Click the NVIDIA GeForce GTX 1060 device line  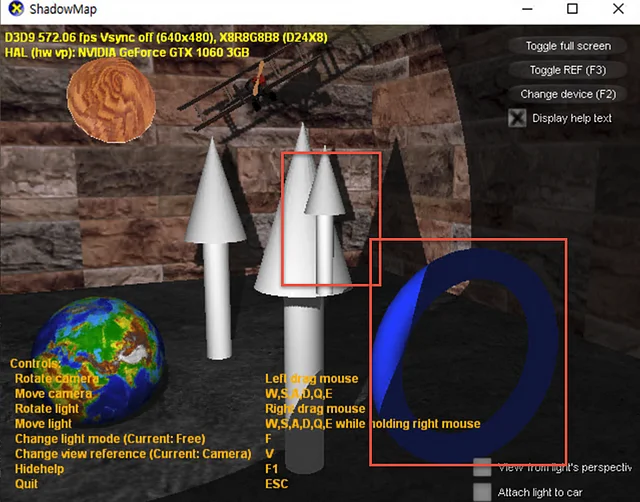(125, 51)
